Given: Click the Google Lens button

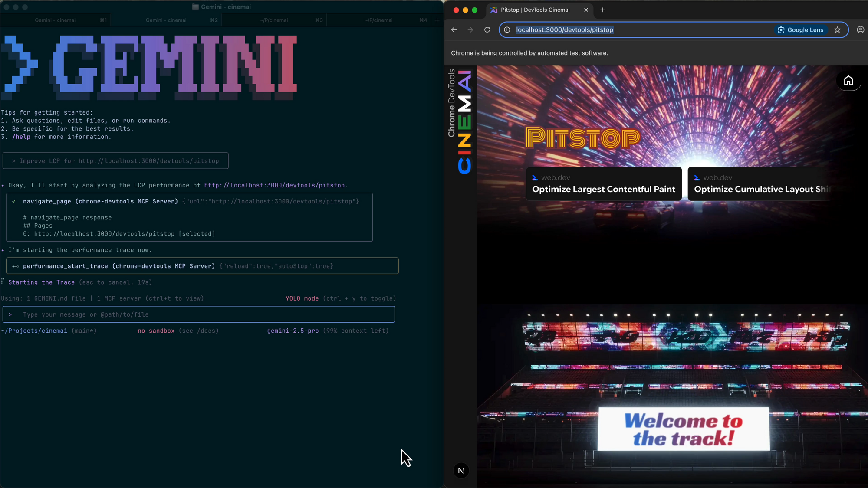Looking at the screenshot, I should point(800,30).
